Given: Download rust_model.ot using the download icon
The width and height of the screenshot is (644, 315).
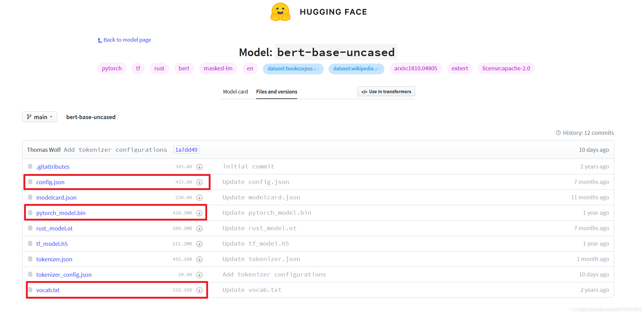Looking at the screenshot, I should (199, 229).
